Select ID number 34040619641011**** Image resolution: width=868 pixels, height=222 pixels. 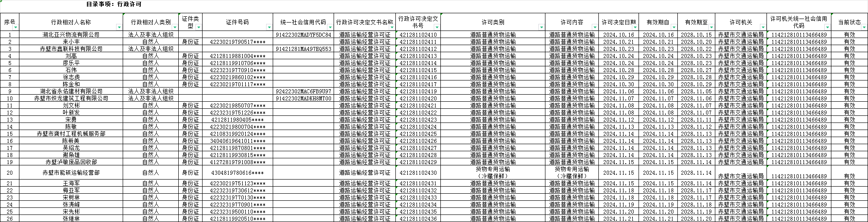point(237,141)
